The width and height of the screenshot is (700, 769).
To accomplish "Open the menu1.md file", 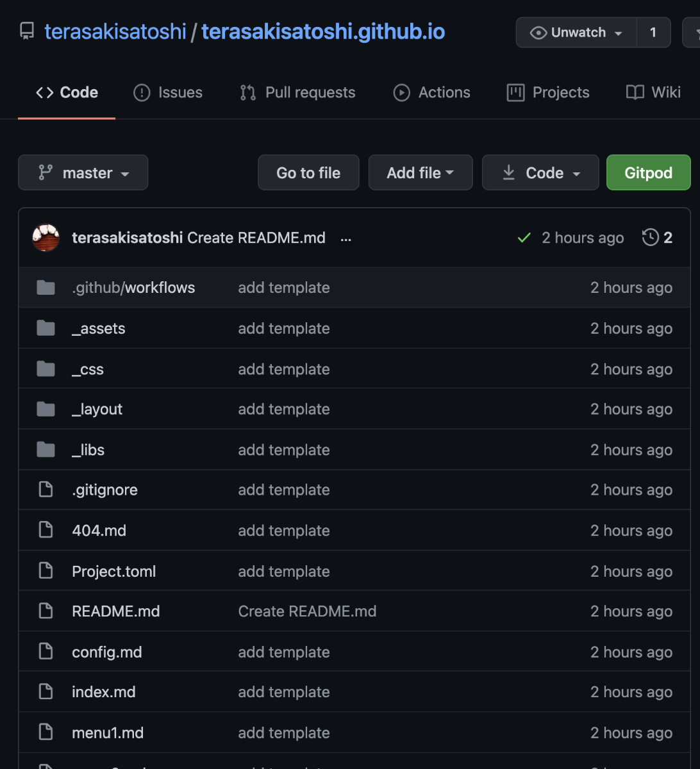I will [x=108, y=733].
